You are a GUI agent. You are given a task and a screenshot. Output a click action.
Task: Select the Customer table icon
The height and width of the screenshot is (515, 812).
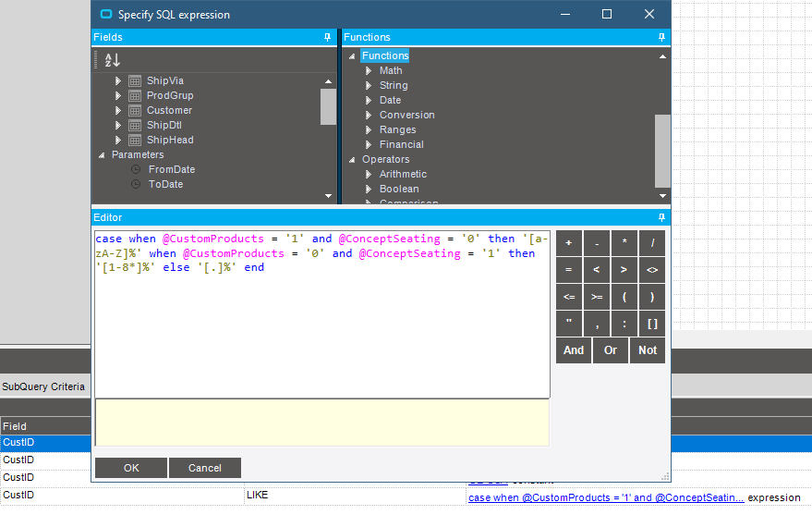tap(135, 110)
